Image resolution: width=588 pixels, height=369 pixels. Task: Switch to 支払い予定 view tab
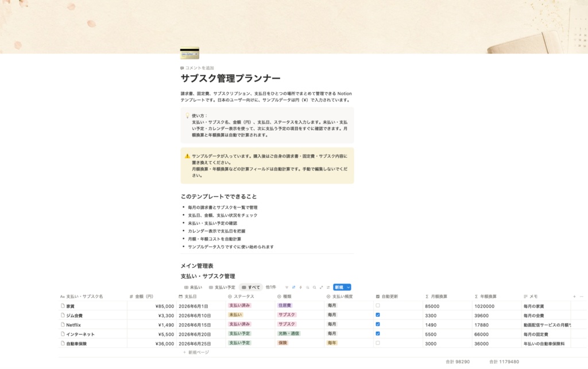(222, 288)
